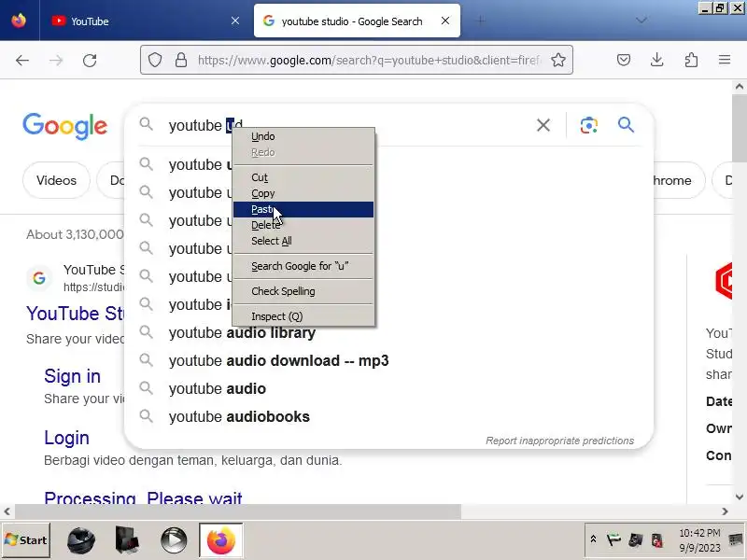Click the vertical scrollbar down arrow
747x560 pixels.
pyautogui.click(x=740, y=497)
